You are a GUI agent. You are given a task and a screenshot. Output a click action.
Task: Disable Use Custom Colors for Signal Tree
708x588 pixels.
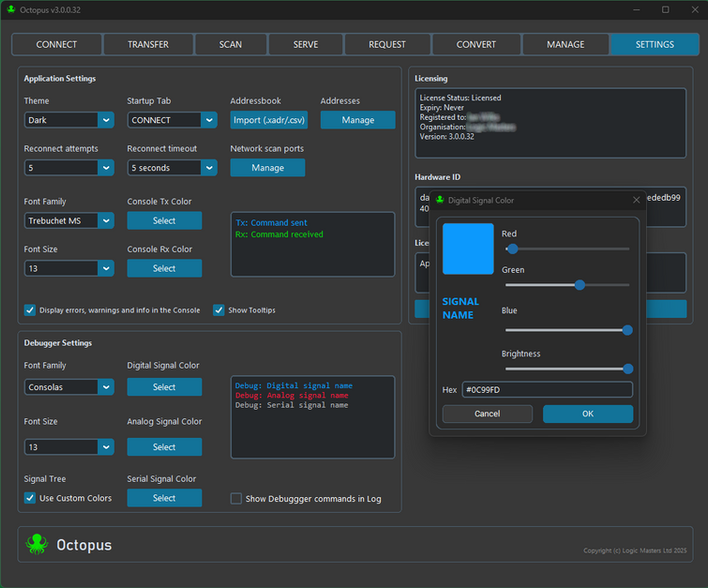point(30,498)
